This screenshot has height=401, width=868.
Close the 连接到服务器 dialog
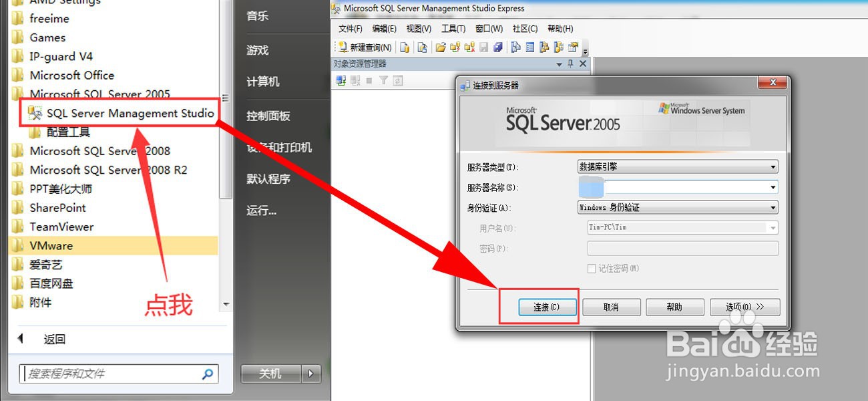(773, 82)
